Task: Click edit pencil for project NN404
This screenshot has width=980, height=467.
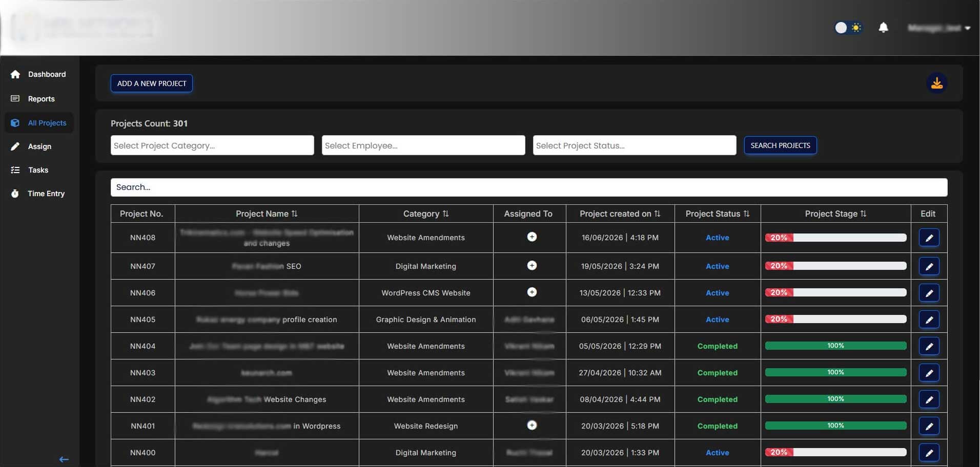Action: click(x=929, y=346)
